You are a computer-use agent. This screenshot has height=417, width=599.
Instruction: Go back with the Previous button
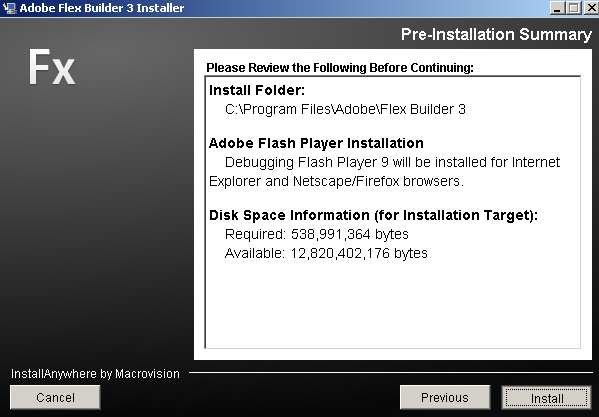pyautogui.click(x=445, y=397)
